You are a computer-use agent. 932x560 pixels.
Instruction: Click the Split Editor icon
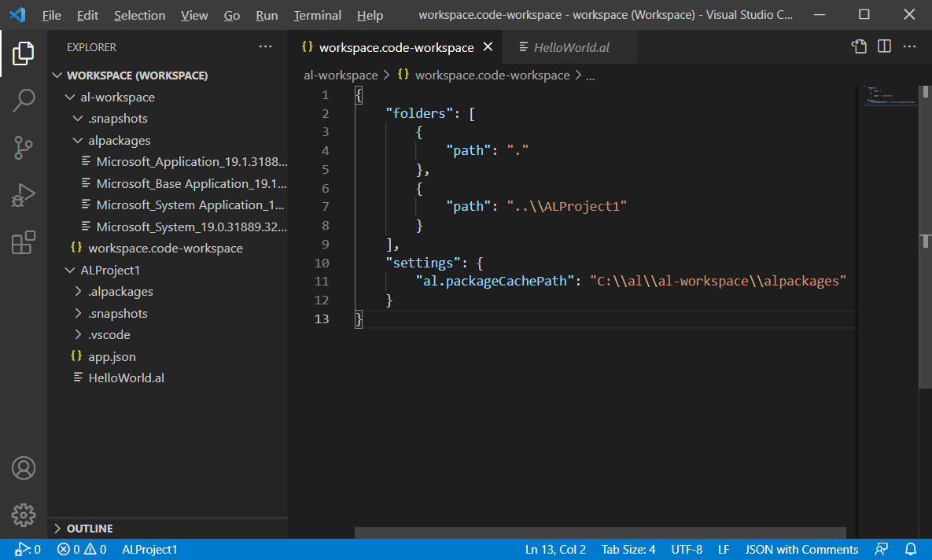tap(884, 46)
